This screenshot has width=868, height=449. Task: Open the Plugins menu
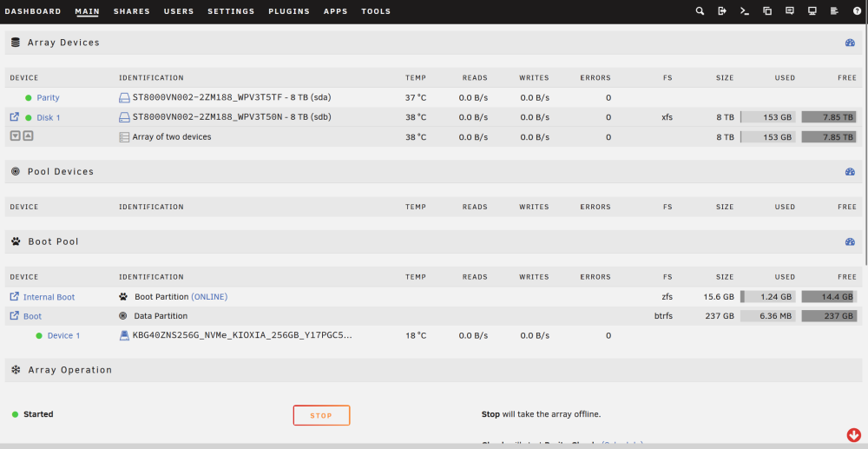click(x=289, y=11)
